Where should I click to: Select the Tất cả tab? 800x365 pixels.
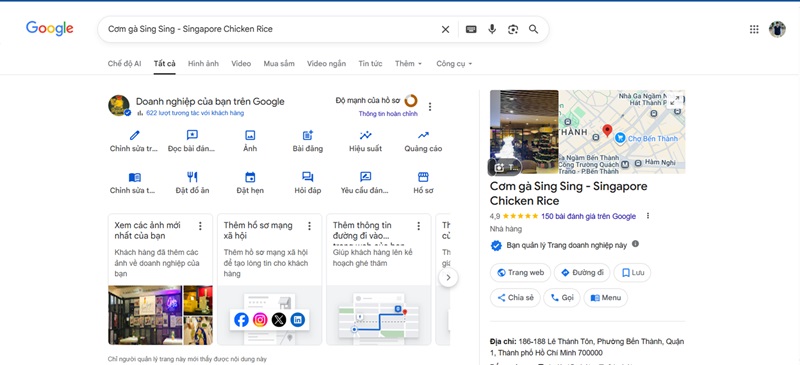[165, 64]
